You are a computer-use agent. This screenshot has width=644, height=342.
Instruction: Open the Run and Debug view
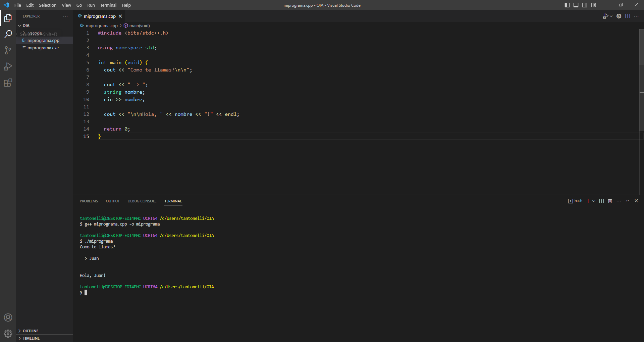(8, 66)
